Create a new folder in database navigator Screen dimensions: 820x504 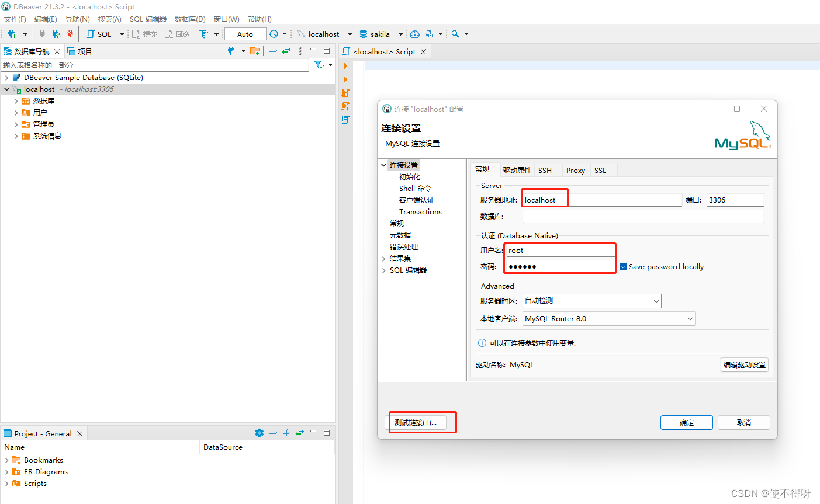tap(255, 51)
